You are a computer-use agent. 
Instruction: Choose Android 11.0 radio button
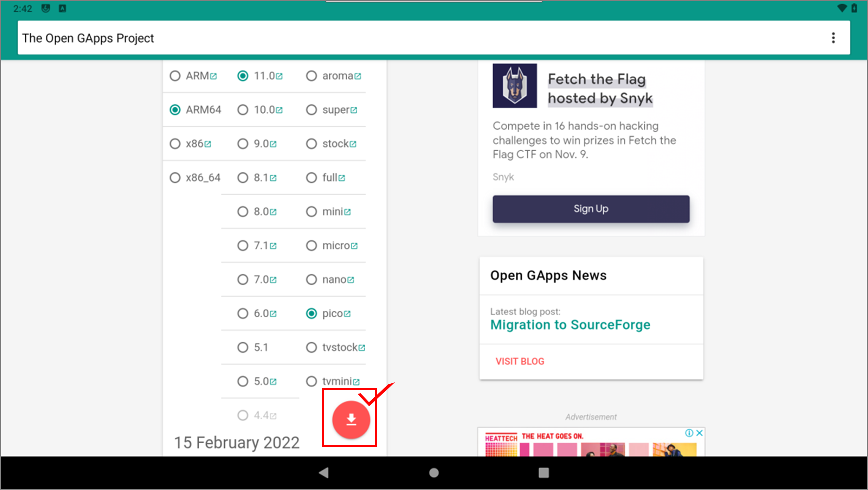[243, 76]
